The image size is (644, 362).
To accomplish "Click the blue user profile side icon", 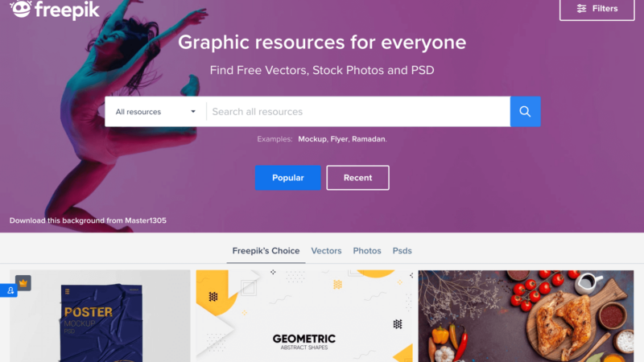I will point(9,290).
